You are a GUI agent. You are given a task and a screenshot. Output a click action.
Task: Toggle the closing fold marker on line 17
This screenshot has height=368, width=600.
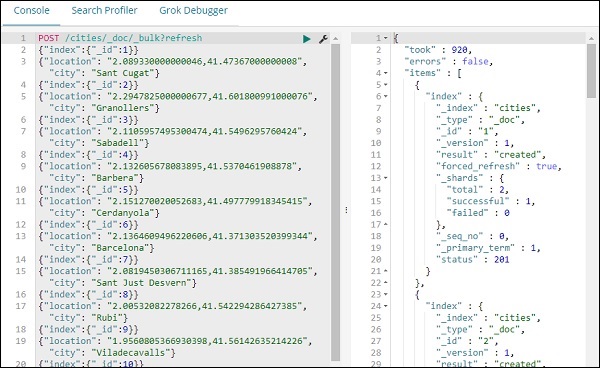point(386,225)
